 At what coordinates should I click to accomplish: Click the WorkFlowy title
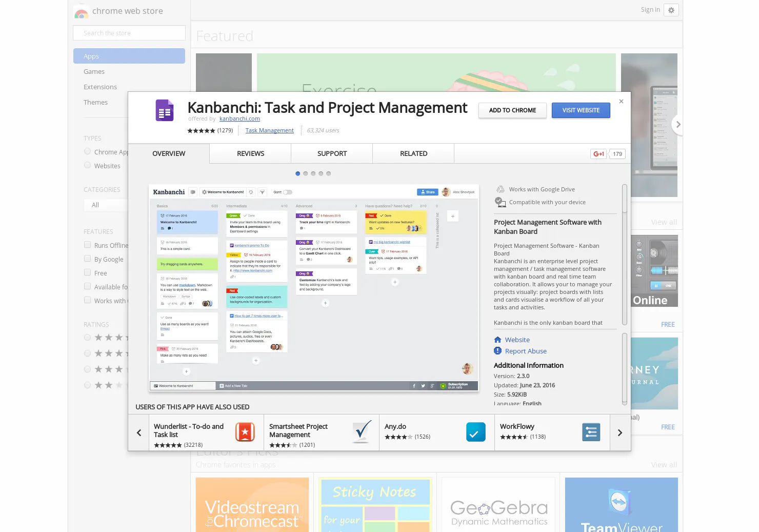tap(517, 426)
